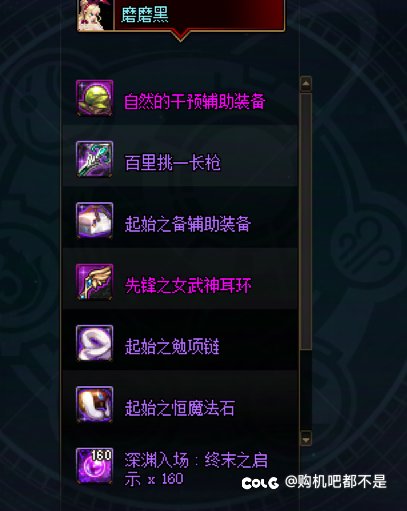Click the abyss ticket icon marked 160

click(x=95, y=466)
